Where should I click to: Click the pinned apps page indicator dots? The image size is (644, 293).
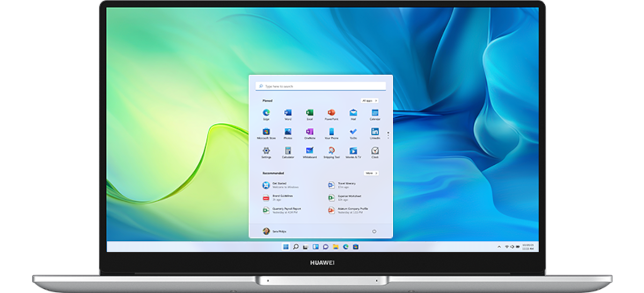pos(388,134)
